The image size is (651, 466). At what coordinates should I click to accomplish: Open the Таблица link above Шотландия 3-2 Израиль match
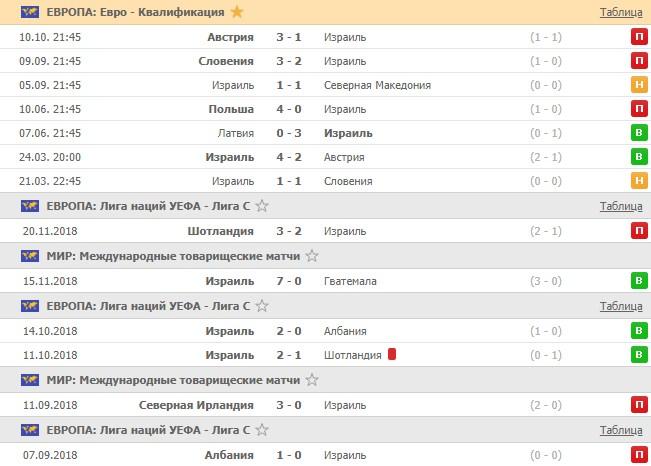pyautogui.click(x=621, y=207)
